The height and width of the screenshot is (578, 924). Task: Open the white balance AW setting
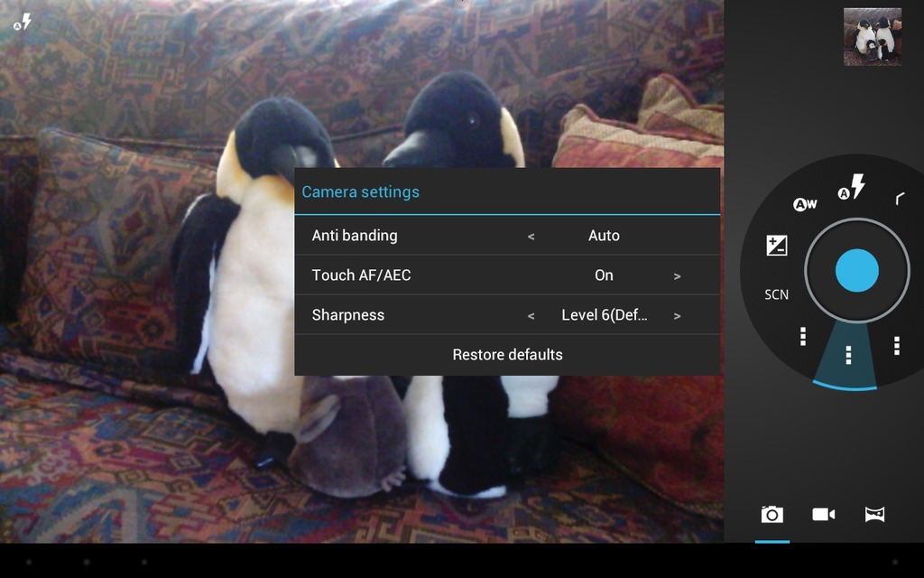(x=805, y=204)
